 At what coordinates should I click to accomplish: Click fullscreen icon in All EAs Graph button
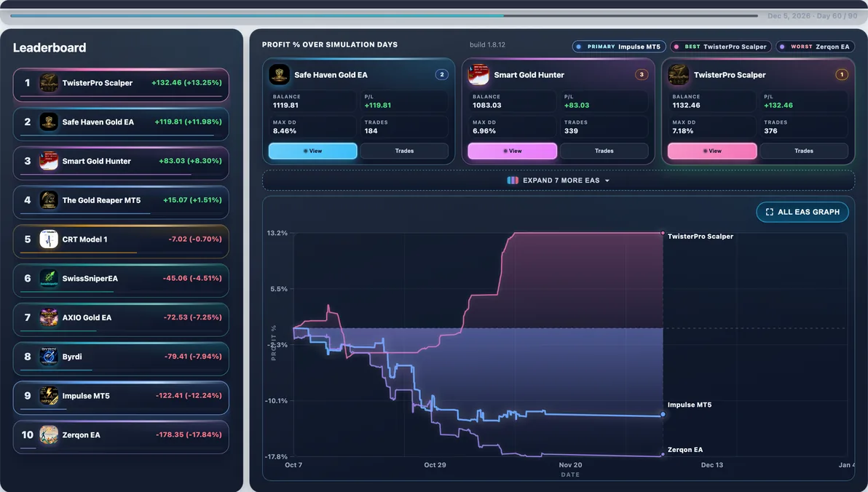click(x=770, y=212)
